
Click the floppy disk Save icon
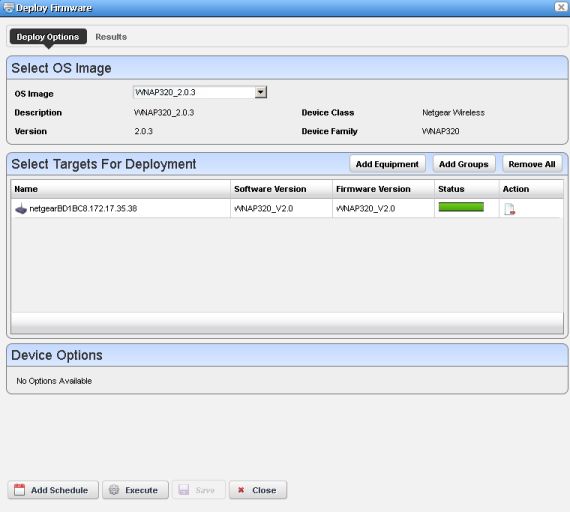184,490
